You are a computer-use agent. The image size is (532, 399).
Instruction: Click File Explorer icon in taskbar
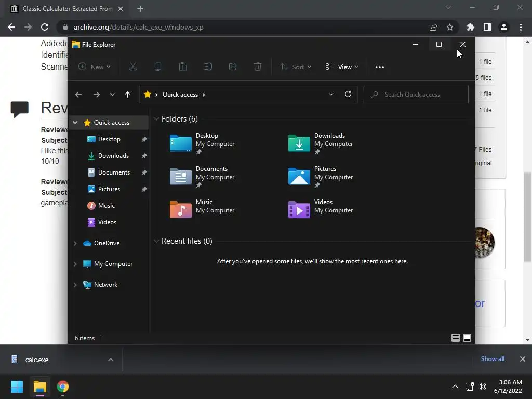tap(39, 387)
